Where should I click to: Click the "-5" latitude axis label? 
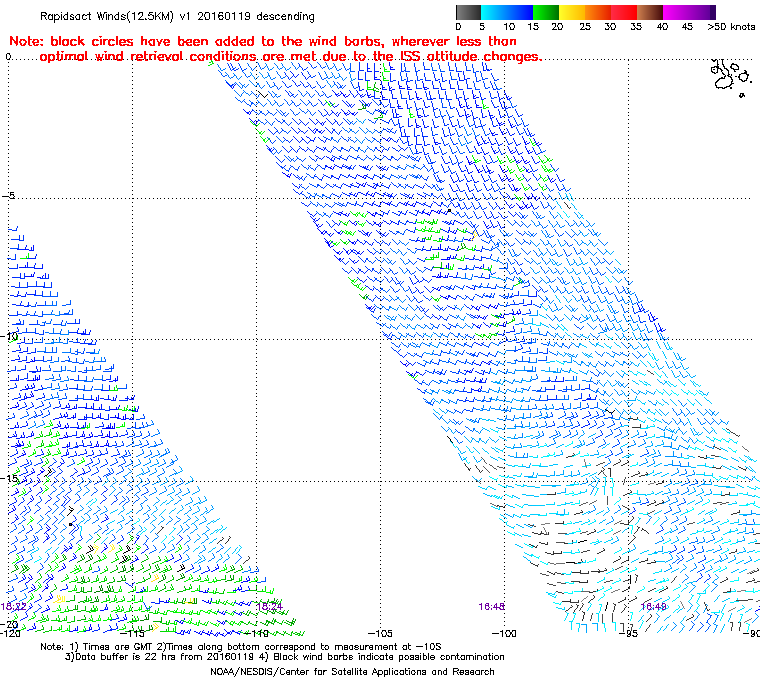[x=8, y=196]
